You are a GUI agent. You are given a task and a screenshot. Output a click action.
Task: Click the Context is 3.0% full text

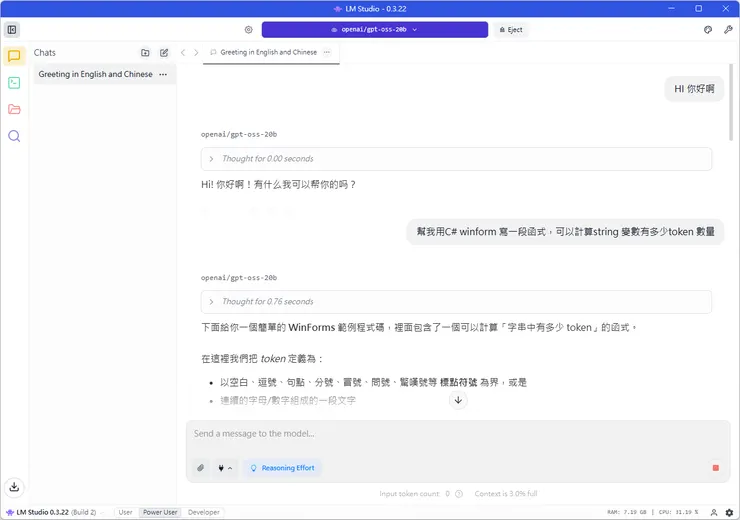pos(506,494)
